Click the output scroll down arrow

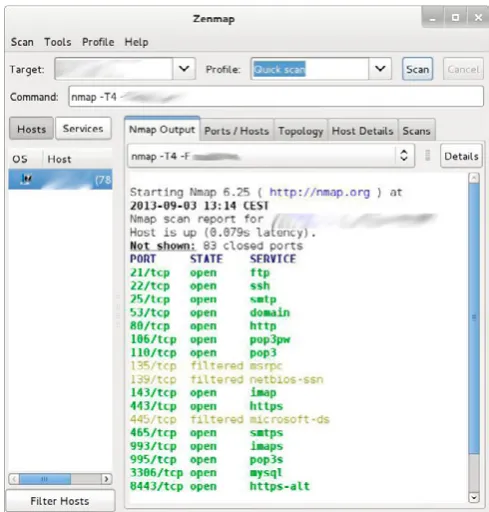pos(474,498)
